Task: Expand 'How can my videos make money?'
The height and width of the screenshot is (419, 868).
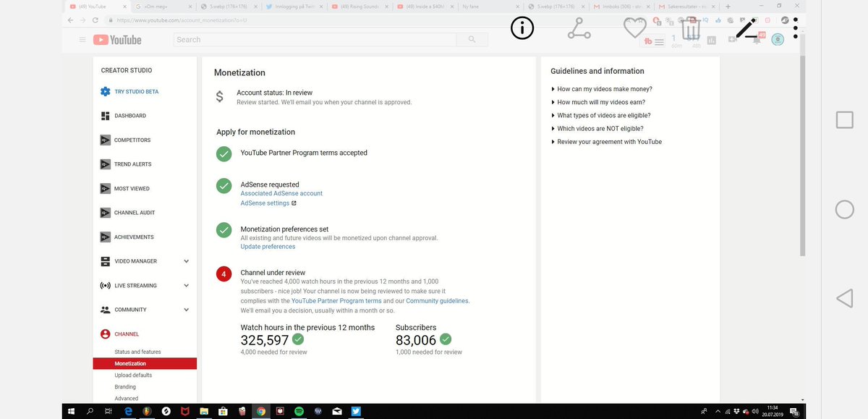Action: (602, 89)
